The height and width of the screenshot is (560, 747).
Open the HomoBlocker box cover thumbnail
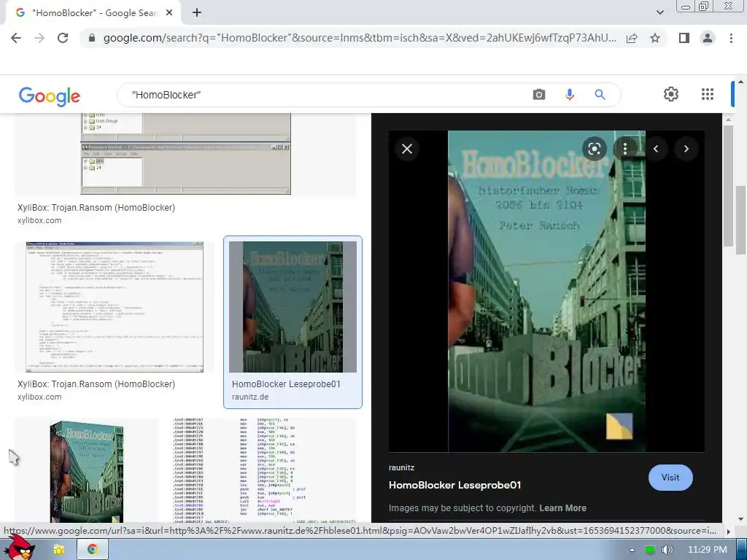(86, 472)
